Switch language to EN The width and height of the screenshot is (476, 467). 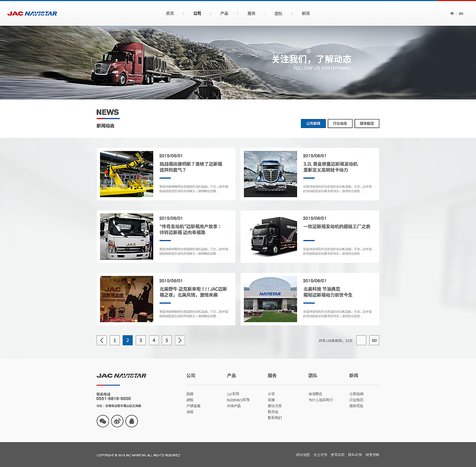coord(461,14)
